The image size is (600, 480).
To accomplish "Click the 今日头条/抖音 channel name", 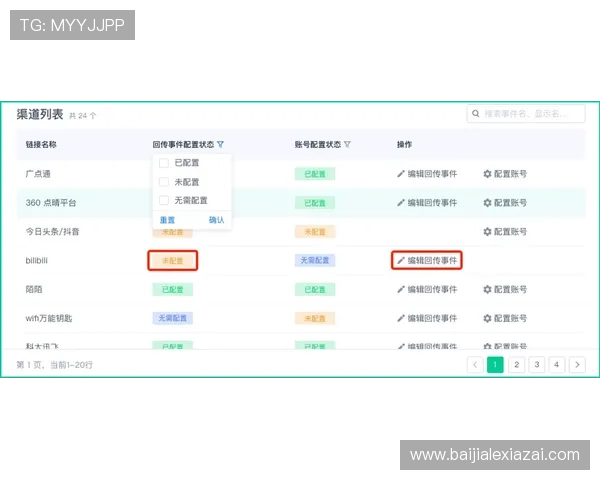I will coord(52,232).
